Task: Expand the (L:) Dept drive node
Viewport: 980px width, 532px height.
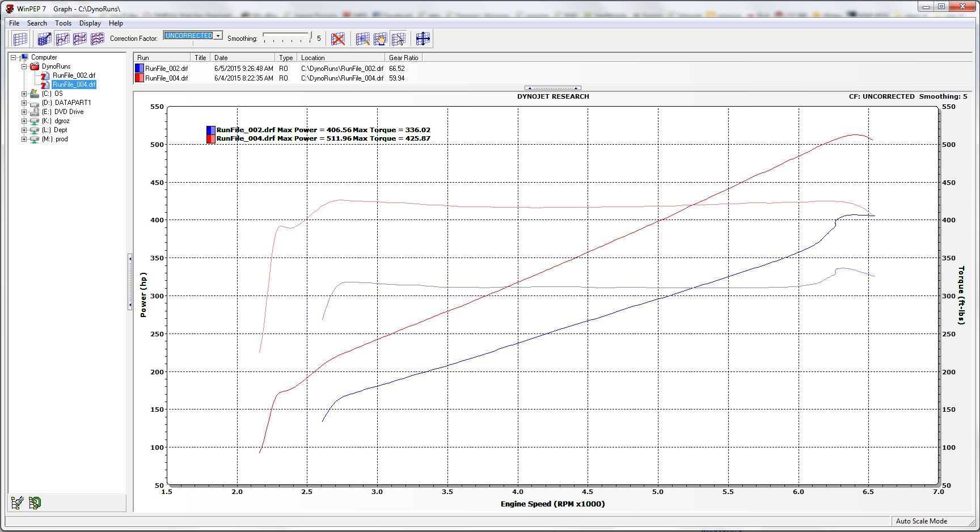Action: point(24,130)
